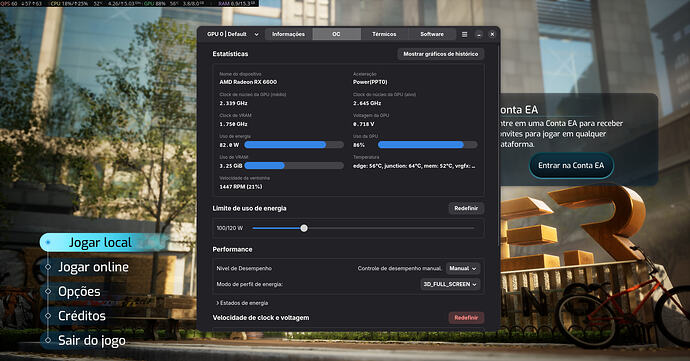This screenshot has width=690, height=361.
Task: Click the Uso de VRAM progress bar
Action: tap(294, 166)
